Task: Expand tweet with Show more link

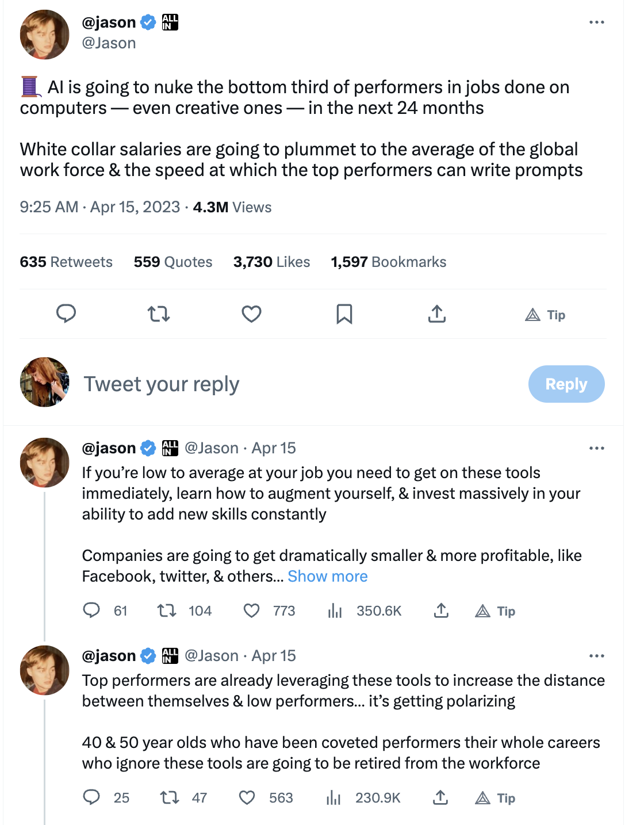Action: click(x=328, y=576)
